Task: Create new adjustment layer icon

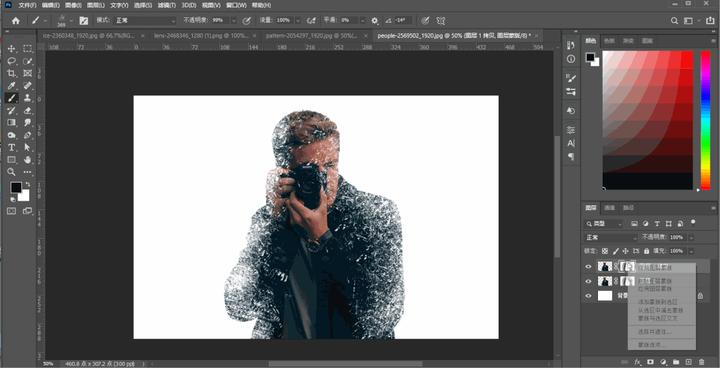Action: 663,362
